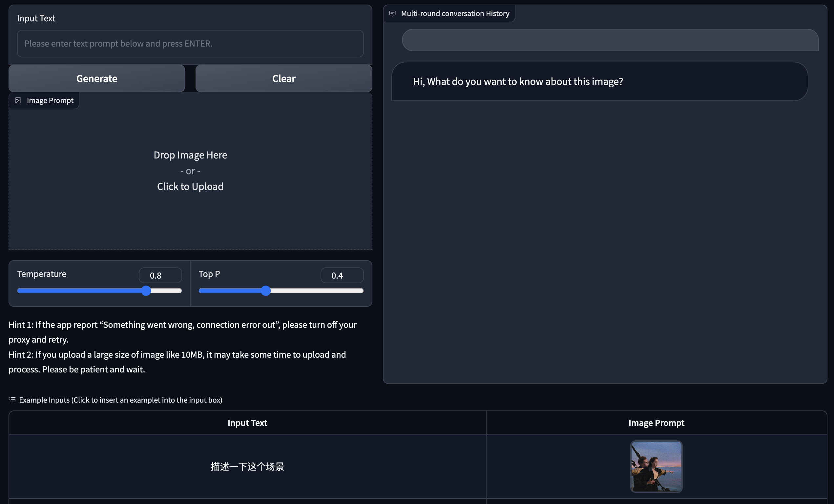
Task: Click the Image Prompt label tab
Action: click(x=50, y=100)
